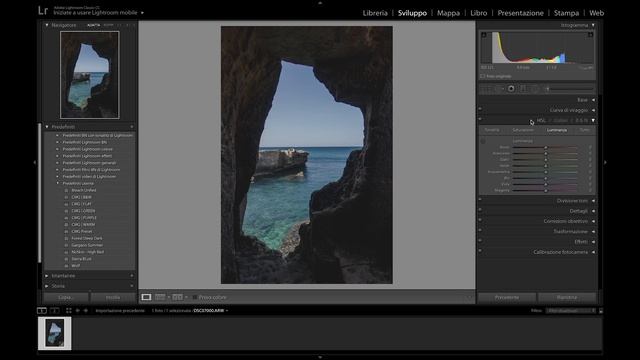This screenshot has height=360, width=640.
Task: Toggle the Dettagli panel switch
Action: [x=480, y=210]
